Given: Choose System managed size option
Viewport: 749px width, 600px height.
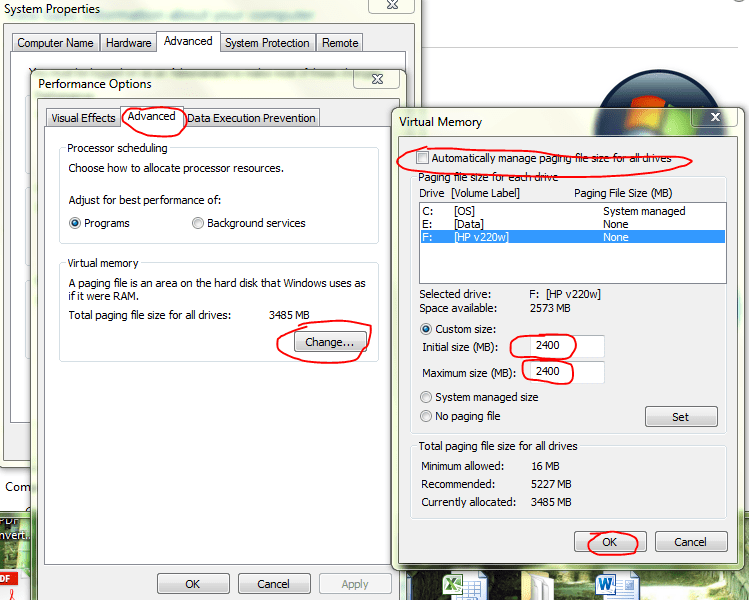Looking at the screenshot, I should pos(426,397).
